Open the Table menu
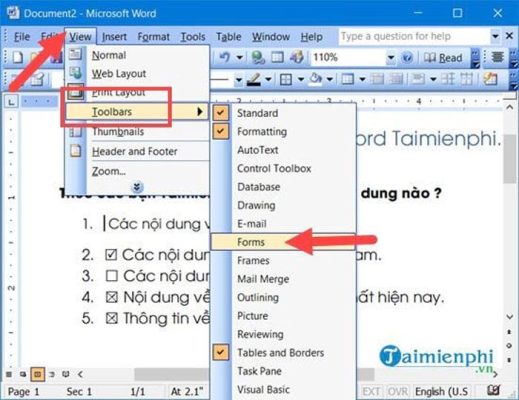519x400 pixels. pyautogui.click(x=229, y=36)
